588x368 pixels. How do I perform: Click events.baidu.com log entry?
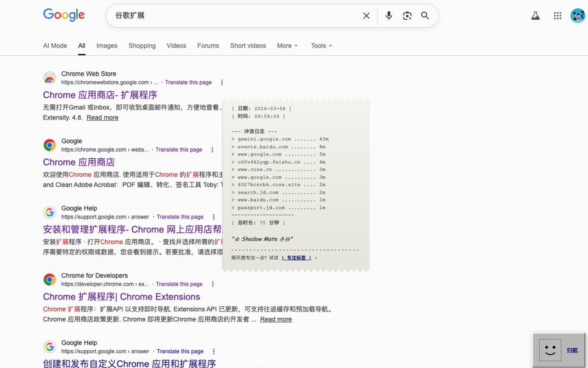pyautogui.click(x=279, y=147)
